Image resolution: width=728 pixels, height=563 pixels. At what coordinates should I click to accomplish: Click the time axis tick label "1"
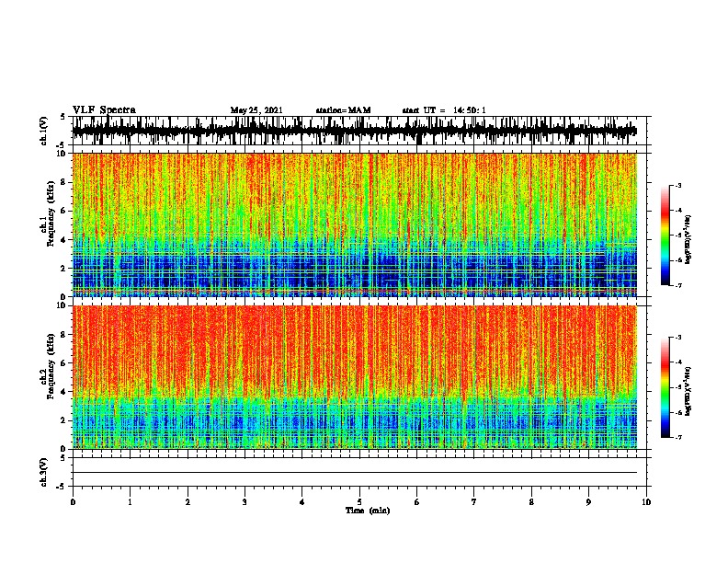point(130,502)
